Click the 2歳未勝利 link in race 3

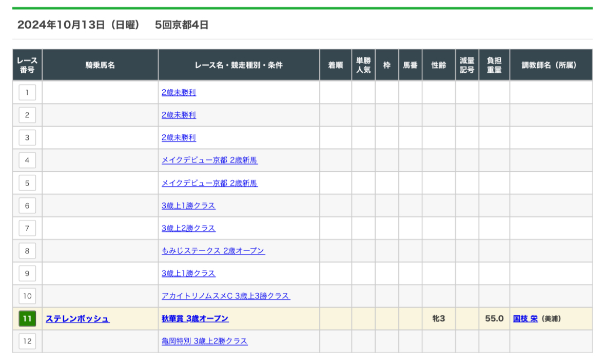179,138
